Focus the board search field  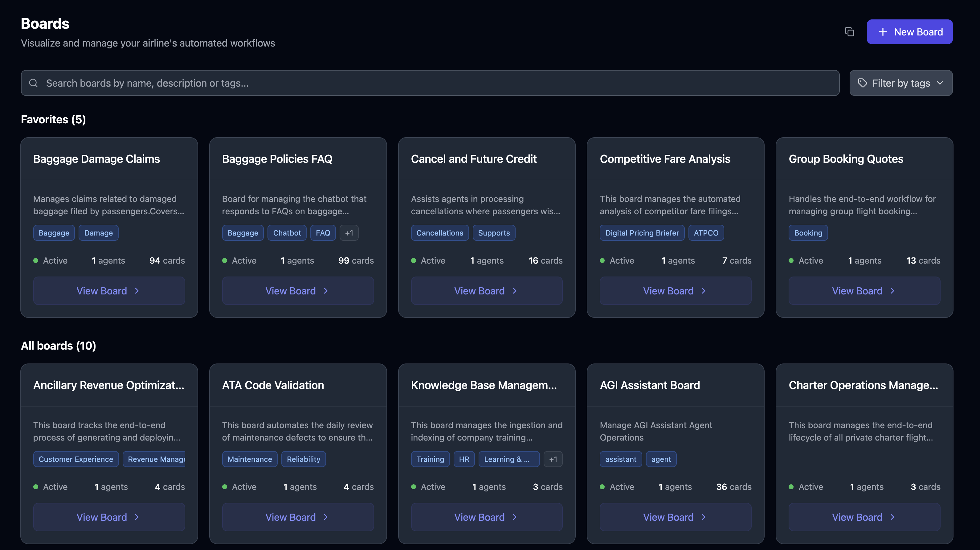430,83
